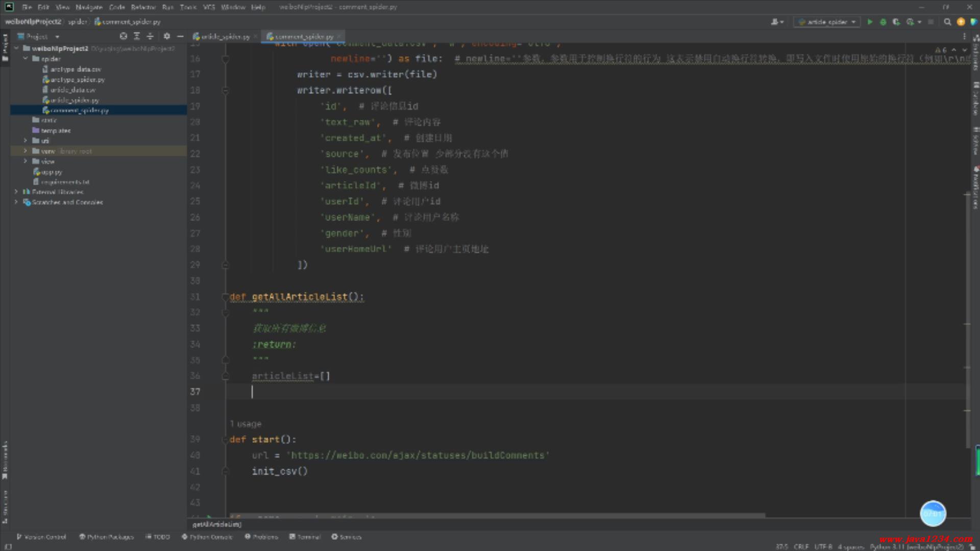980x551 pixels.
Task: Click the green Debug bug icon
Action: 883,22
